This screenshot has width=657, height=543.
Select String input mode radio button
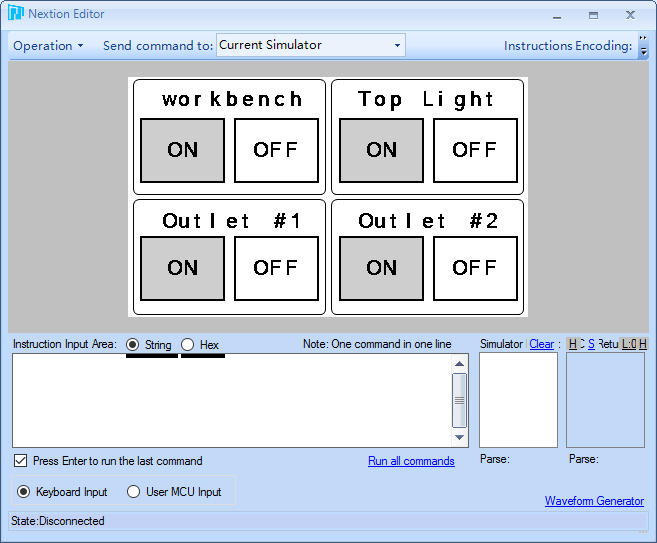[x=132, y=345]
